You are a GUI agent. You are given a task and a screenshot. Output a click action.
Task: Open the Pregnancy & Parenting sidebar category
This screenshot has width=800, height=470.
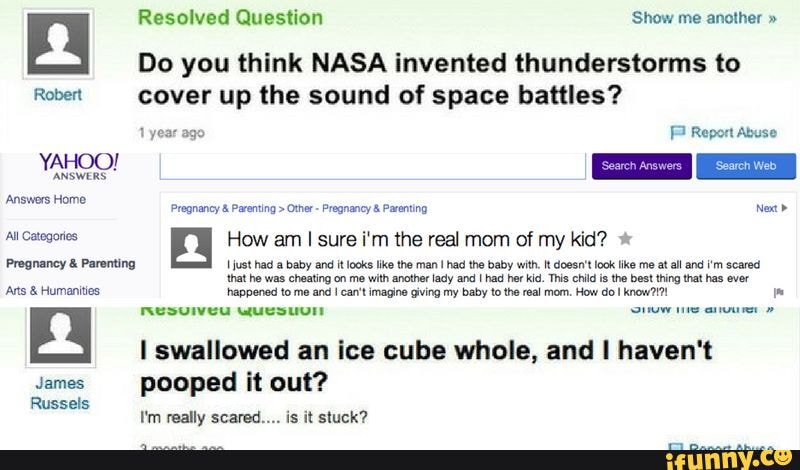70,263
